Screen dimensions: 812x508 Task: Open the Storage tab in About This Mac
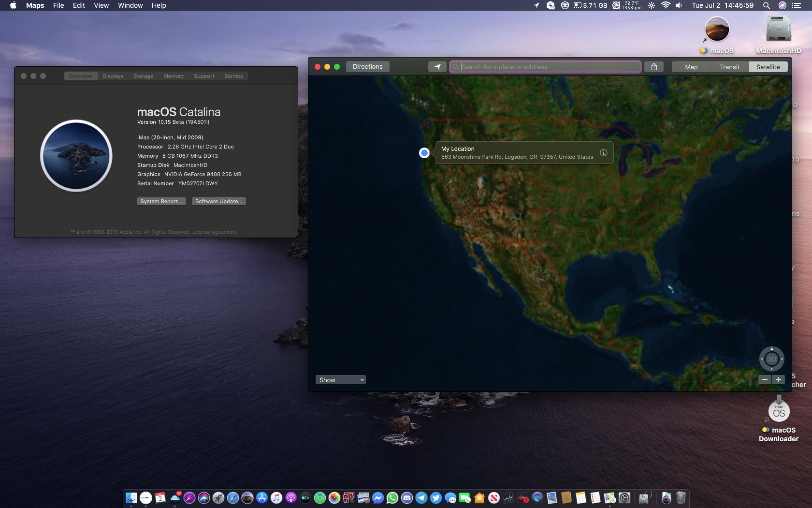pos(143,76)
